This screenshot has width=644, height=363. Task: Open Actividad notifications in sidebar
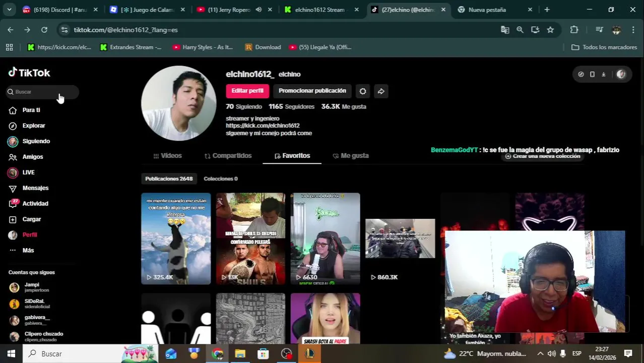pyautogui.click(x=35, y=204)
